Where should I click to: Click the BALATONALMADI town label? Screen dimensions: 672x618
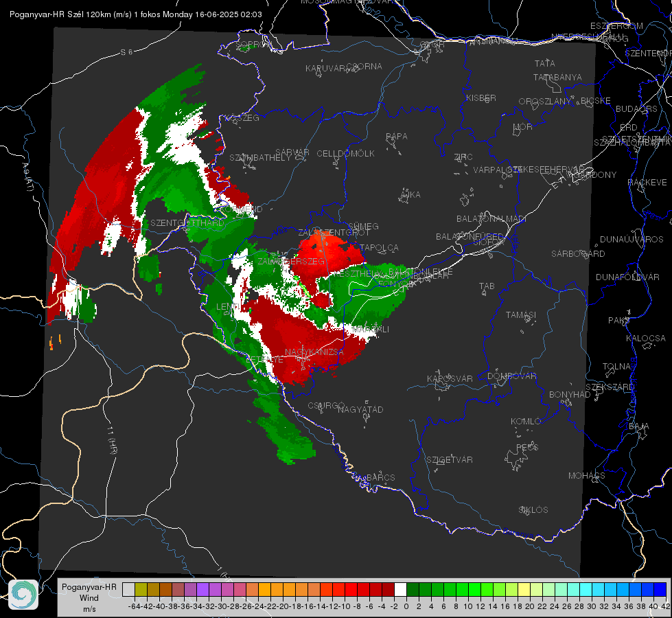(x=491, y=219)
